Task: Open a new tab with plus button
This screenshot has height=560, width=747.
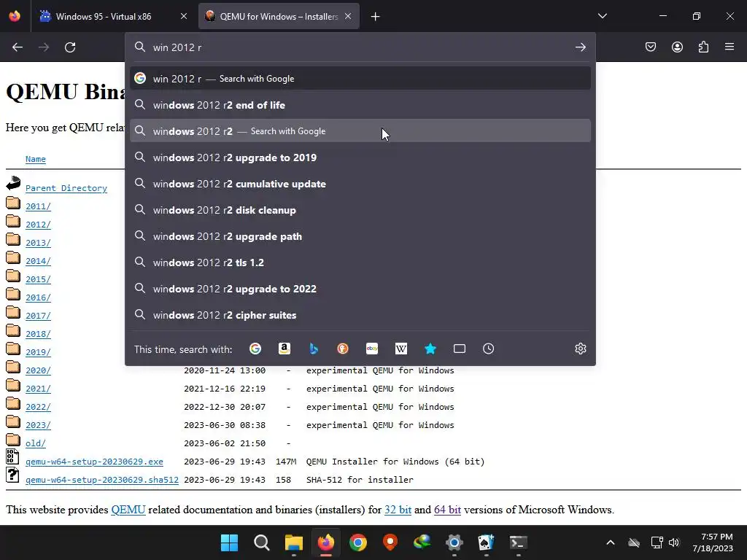Action: tap(376, 17)
